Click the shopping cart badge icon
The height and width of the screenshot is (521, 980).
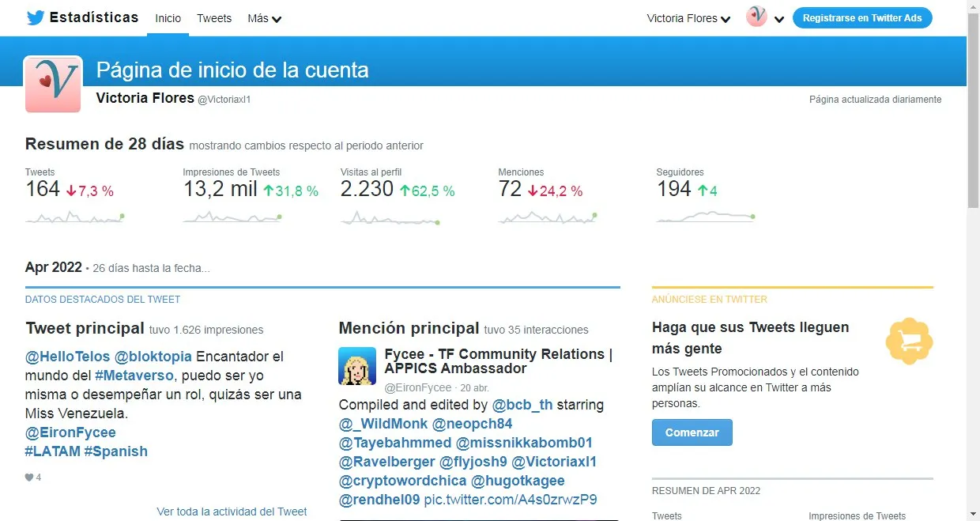[909, 342]
